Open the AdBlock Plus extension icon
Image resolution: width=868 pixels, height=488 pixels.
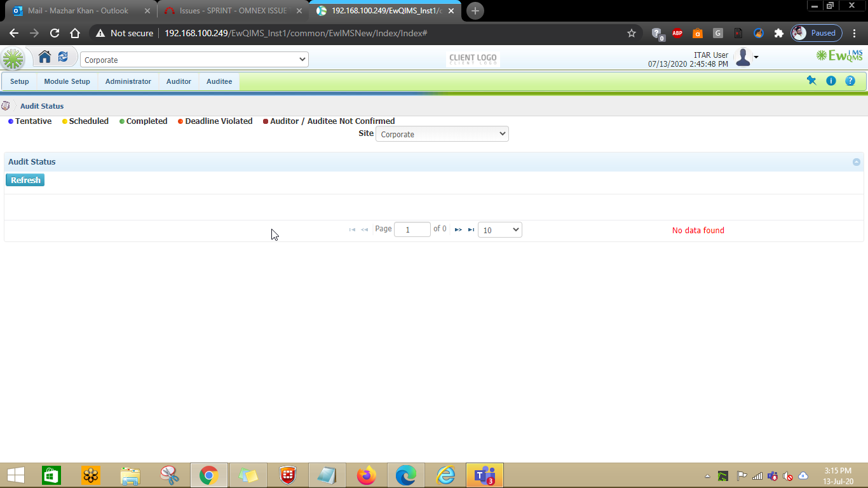[x=677, y=33]
